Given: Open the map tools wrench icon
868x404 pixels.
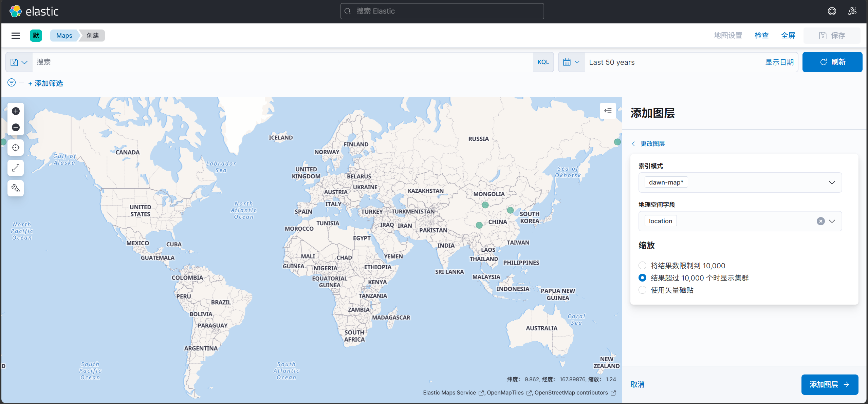Looking at the screenshot, I should point(16,188).
